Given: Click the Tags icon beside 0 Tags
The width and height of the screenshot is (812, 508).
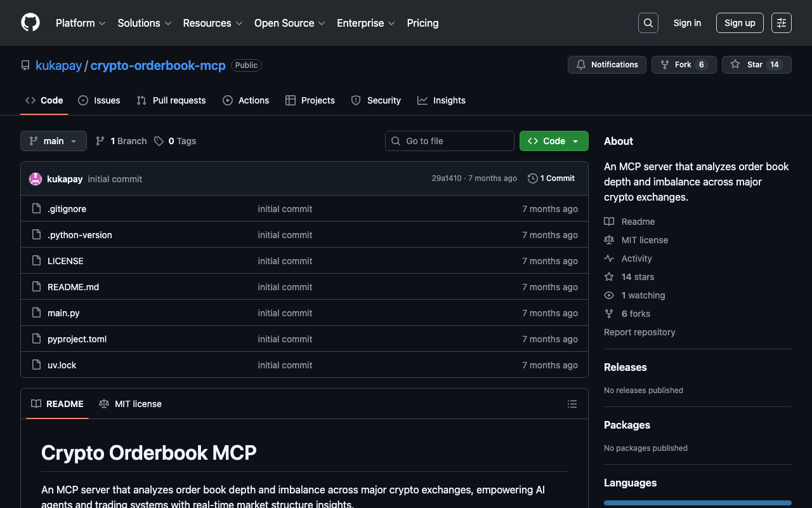Looking at the screenshot, I should point(159,141).
